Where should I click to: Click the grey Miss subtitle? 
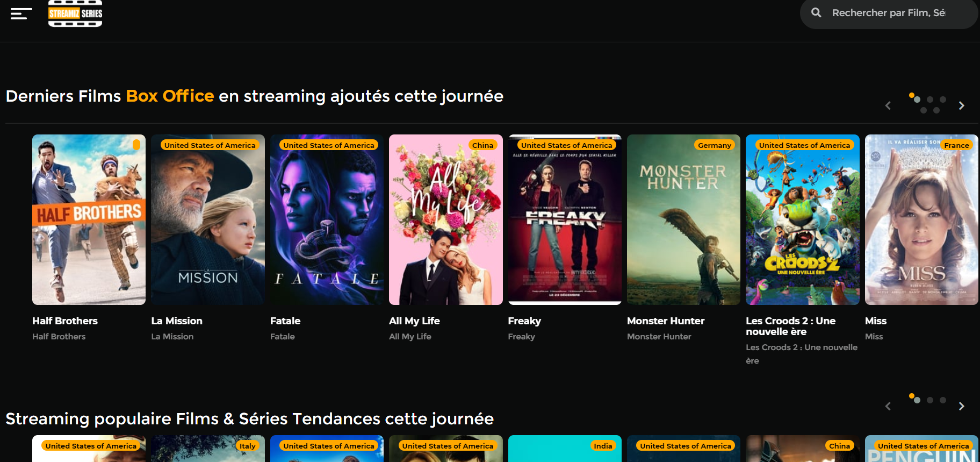tap(874, 337)
